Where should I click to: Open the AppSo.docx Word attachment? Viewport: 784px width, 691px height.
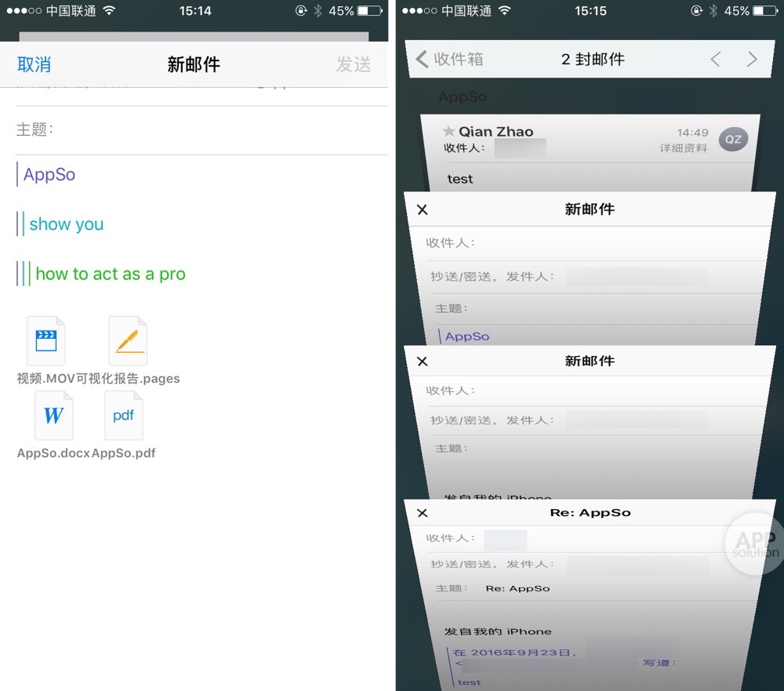53,415
